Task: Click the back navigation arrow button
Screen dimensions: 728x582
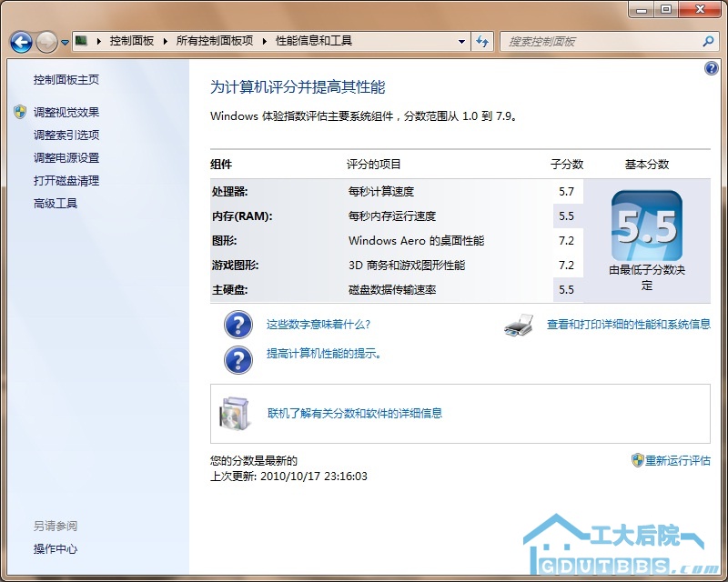Action: click(x=21, y=42)
